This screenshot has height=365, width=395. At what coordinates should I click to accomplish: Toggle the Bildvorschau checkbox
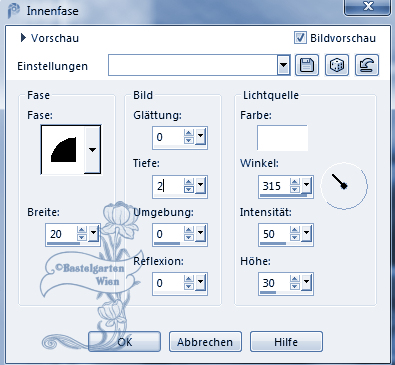(x=300, y=37)
